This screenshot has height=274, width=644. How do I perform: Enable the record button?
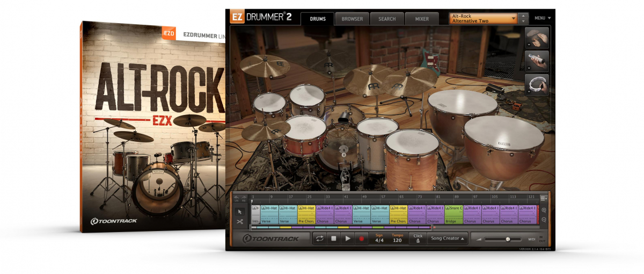(x=362, y=239)
